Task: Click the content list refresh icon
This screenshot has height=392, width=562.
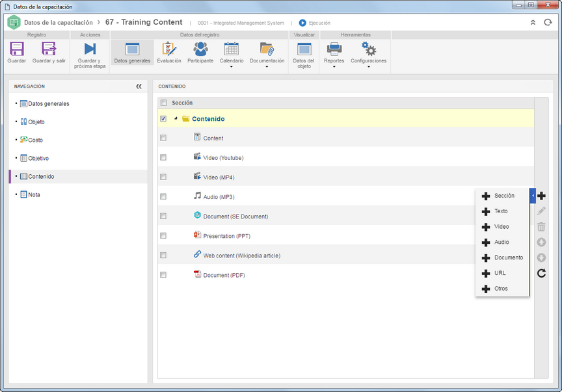Action: [x=541, y=274]
